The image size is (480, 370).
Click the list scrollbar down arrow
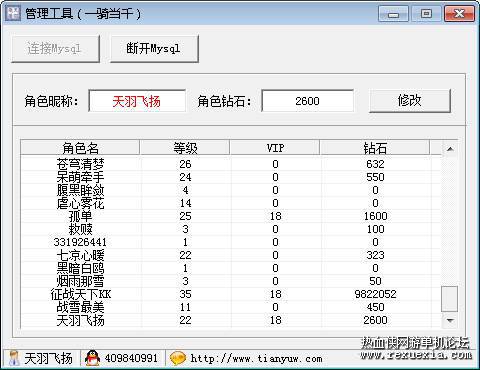450,320
